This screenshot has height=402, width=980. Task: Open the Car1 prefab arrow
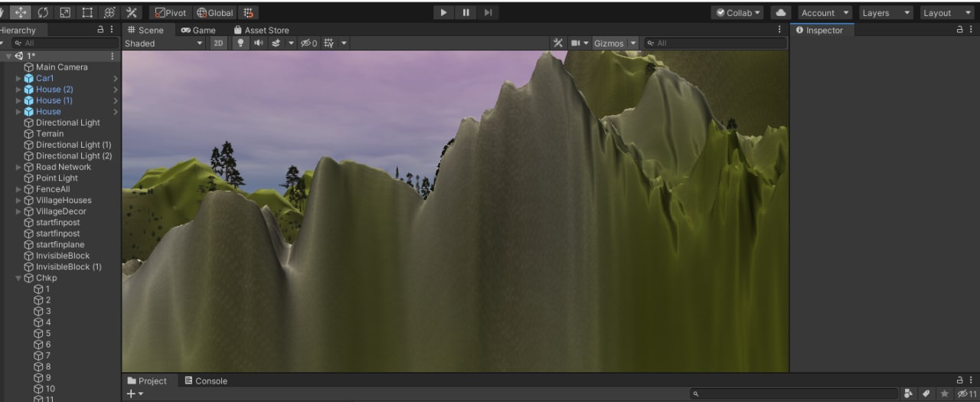pyautogui.click(x=116, y=78)
